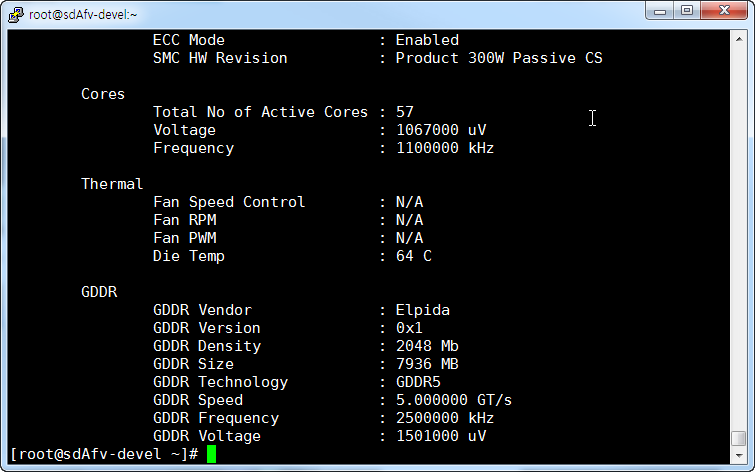This screenshot has height=472, width=755.
Task: Click the GDDR Voltage label
Action: click(x=207, y=436)
